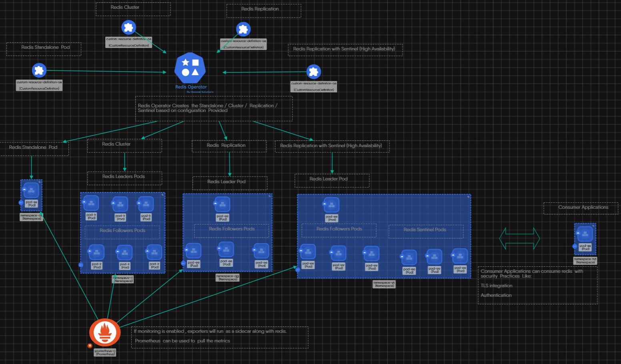This screenshot has height=364, width=621.
Task: Select the standalone pod icon in namespace-oa
Action: [31, 190]
